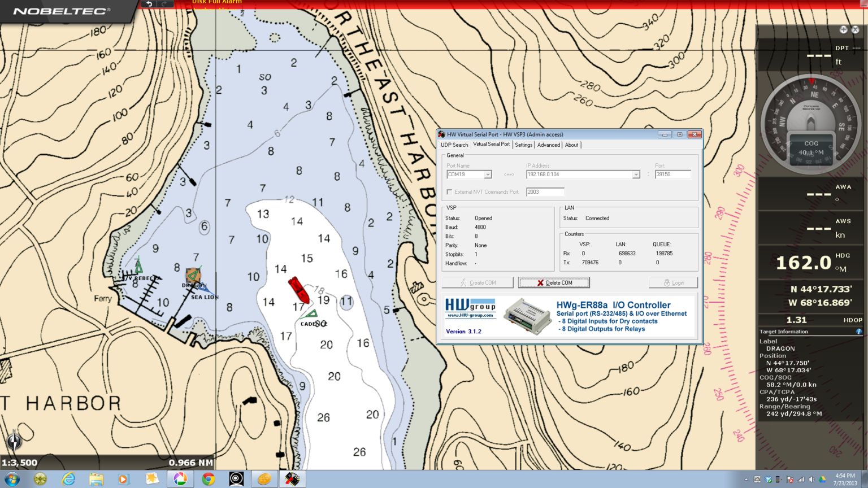Viewport: 868px width, 488px height.
Task: Show hidden tray icons arrow
Action: point(746,480)
